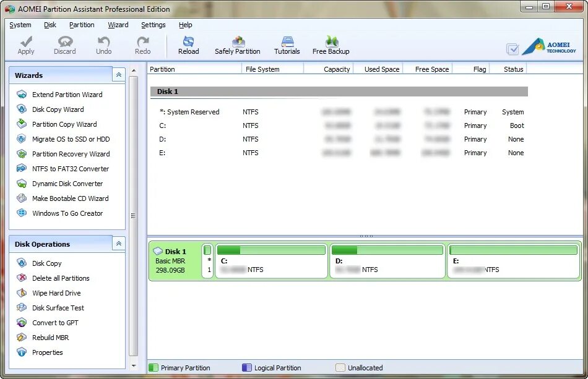Open the Settings menu

153,25
